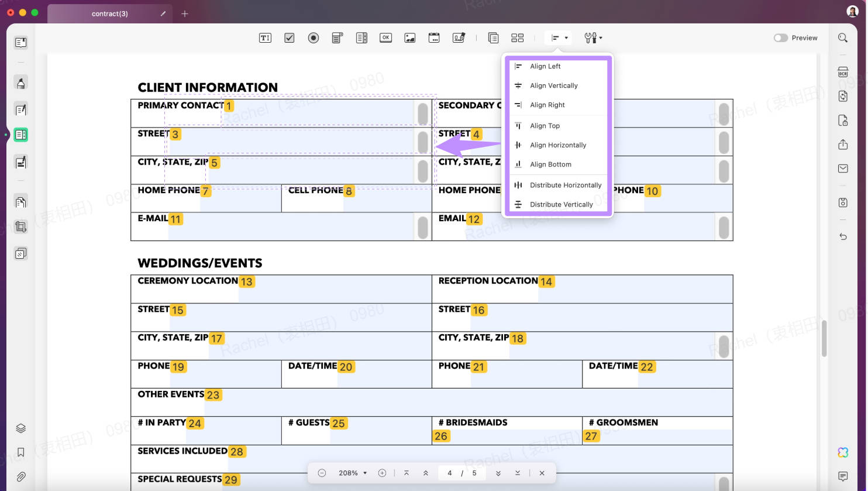The height and width of the screenshot is (491, 868).
Task: Show the Attachments paperclip panel
Action: (x=20, y=477)
